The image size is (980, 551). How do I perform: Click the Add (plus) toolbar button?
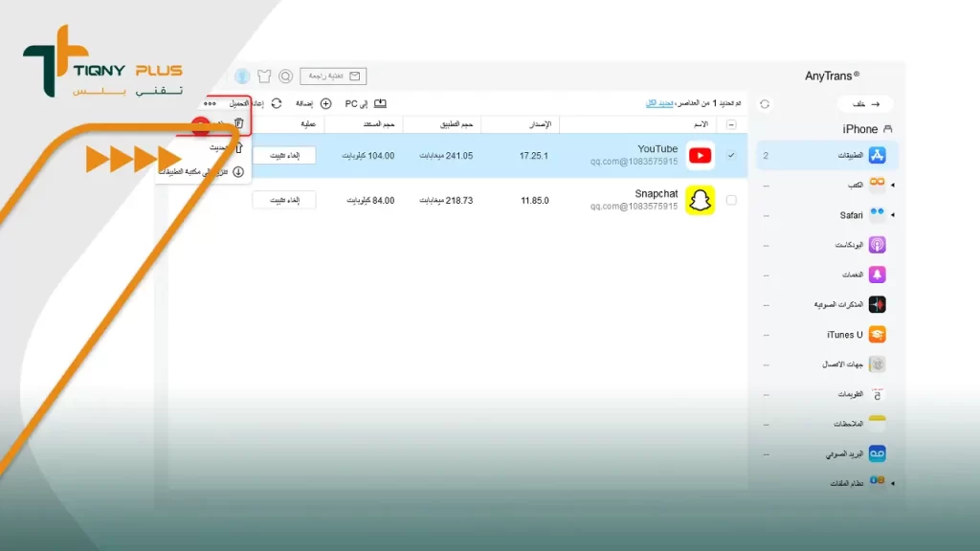[x=314, y=103]
